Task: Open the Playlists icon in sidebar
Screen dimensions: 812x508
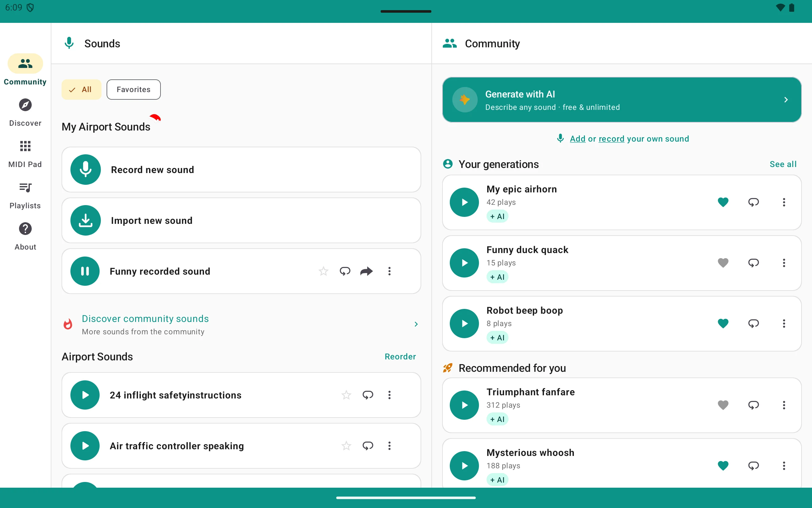Action: [25, 187]
